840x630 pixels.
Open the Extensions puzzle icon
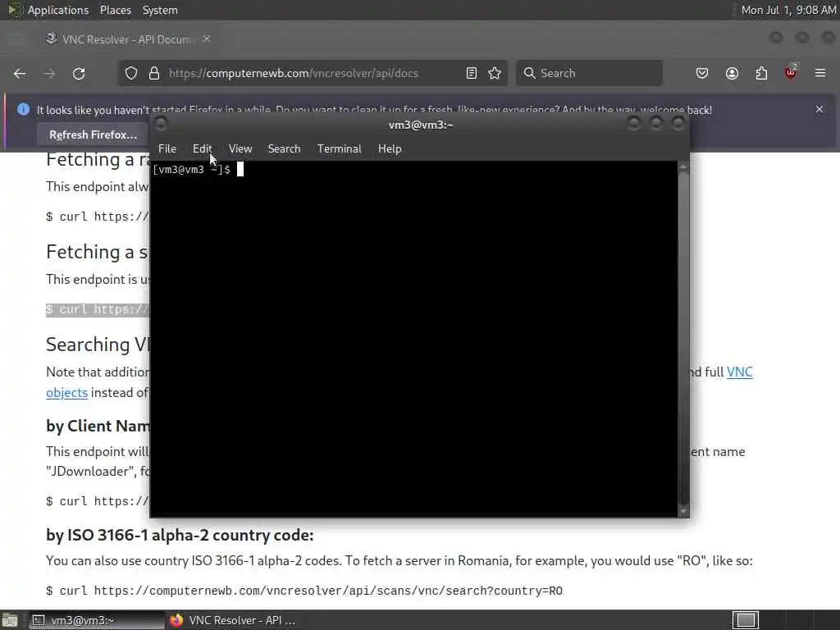(761, 73)
